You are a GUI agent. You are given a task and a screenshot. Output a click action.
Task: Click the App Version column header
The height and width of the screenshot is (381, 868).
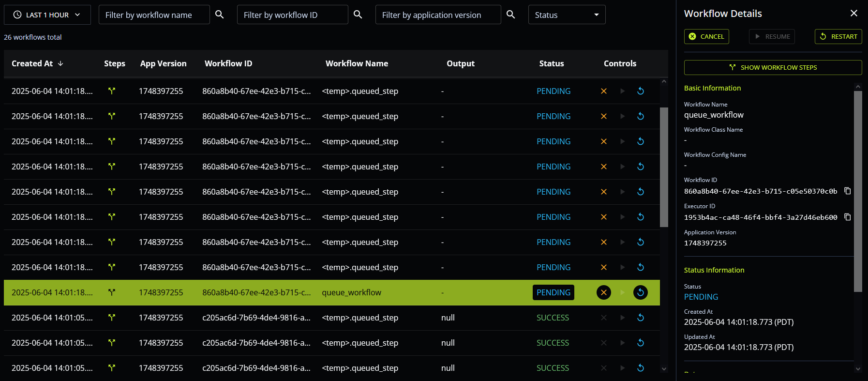(164, 63)
